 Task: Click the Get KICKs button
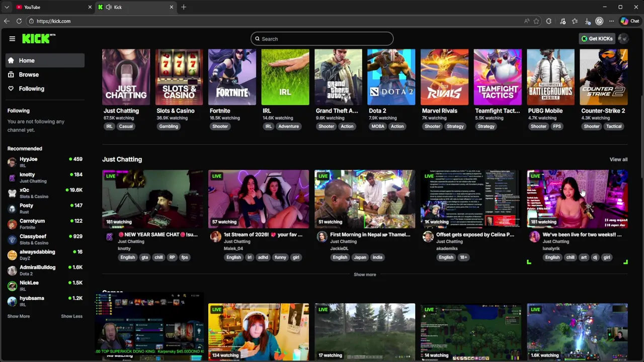(597, 39)
